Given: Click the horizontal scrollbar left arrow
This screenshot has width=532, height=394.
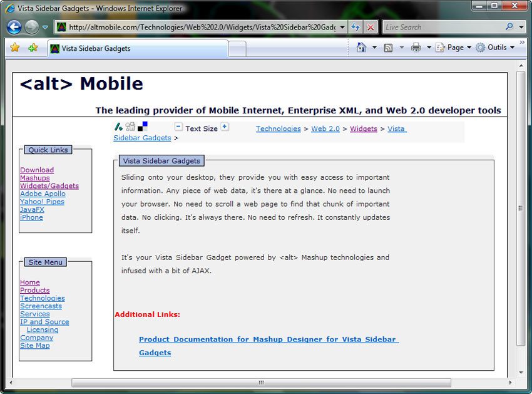Looking at the screenshot, I should click(x=11, y=383).
